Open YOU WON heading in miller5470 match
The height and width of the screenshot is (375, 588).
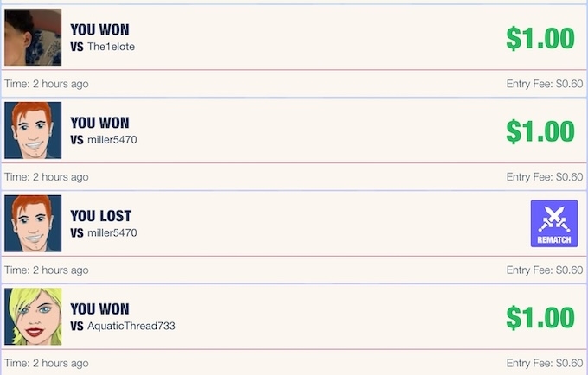tap(99, 123)
